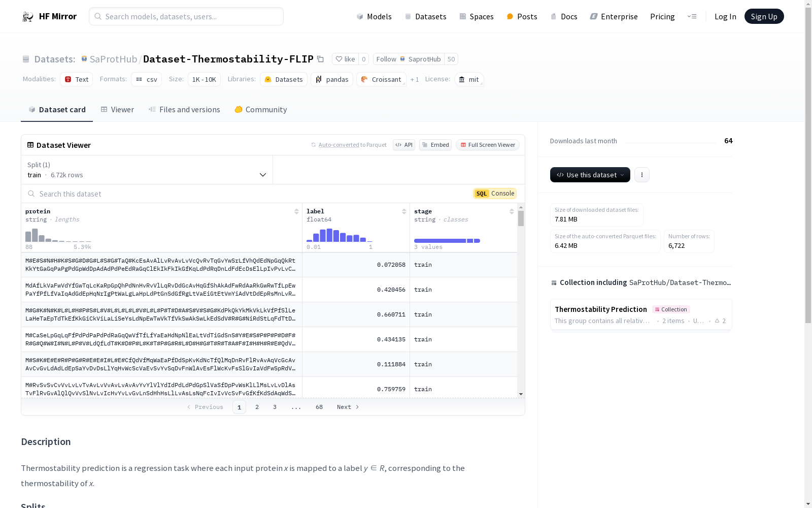This screenshot has height=508, width=812.
Task: Open Spaces in the top navigation
Action: pos(476,16)
